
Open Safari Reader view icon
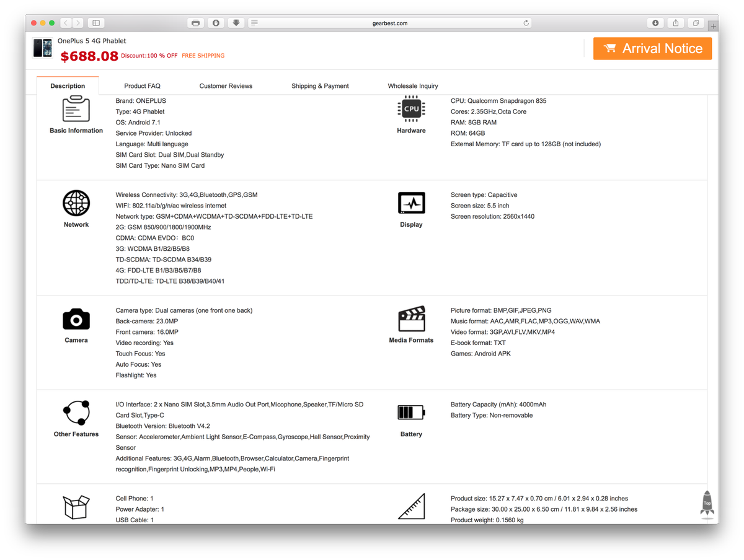254,23
